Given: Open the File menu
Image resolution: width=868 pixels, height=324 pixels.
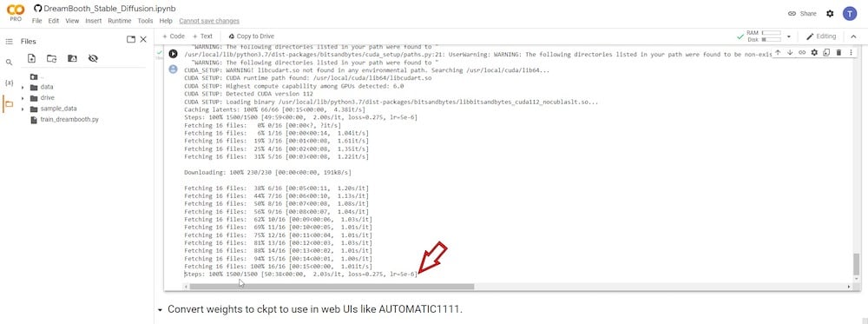Looking at the screenshot, I should click(x=37, y=21).
